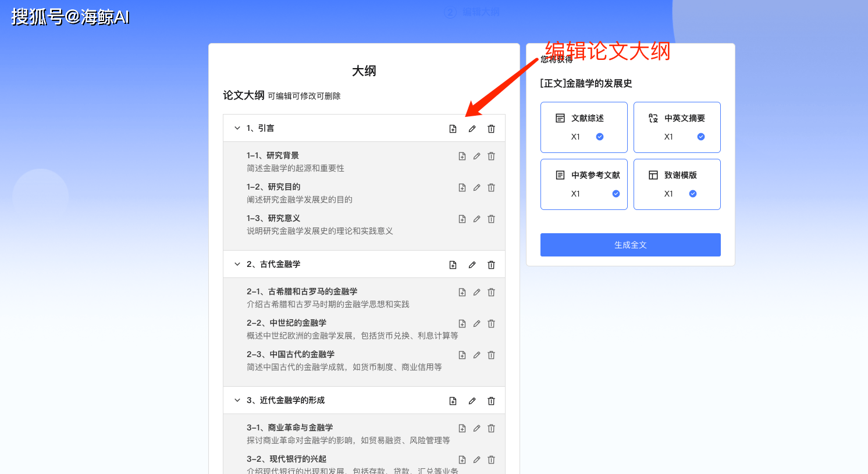This screenshot has width=868, height=474.
Task: Toggle the 中英文摘要 checkmark
Action: (701, 137)
